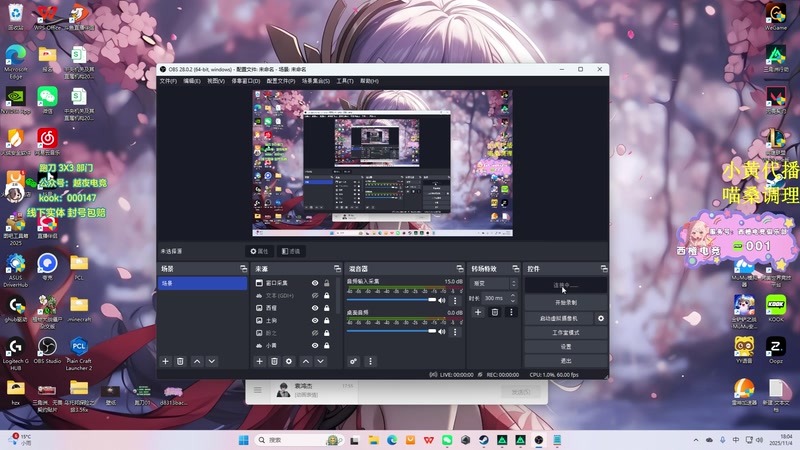The width and height of the screenshot is (800, 450).
Task: Lock the 窗口采集 source
Action: click(x=327, y=283)
